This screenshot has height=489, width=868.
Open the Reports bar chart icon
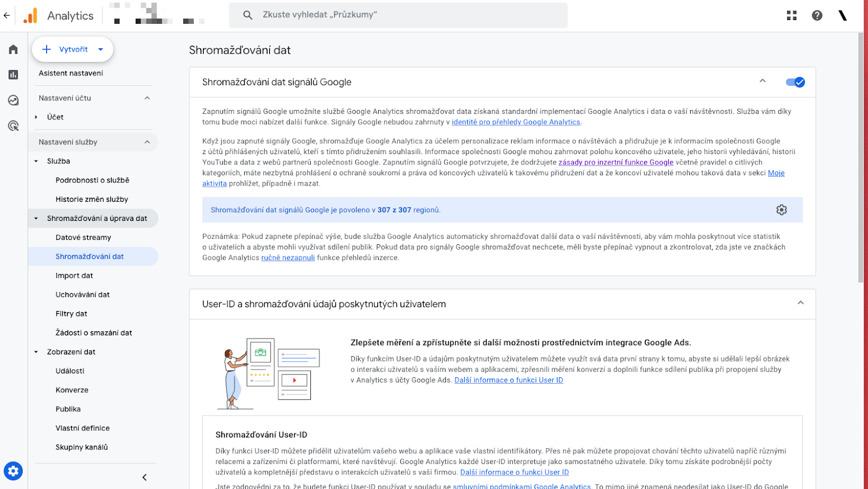tap(14, 75)
